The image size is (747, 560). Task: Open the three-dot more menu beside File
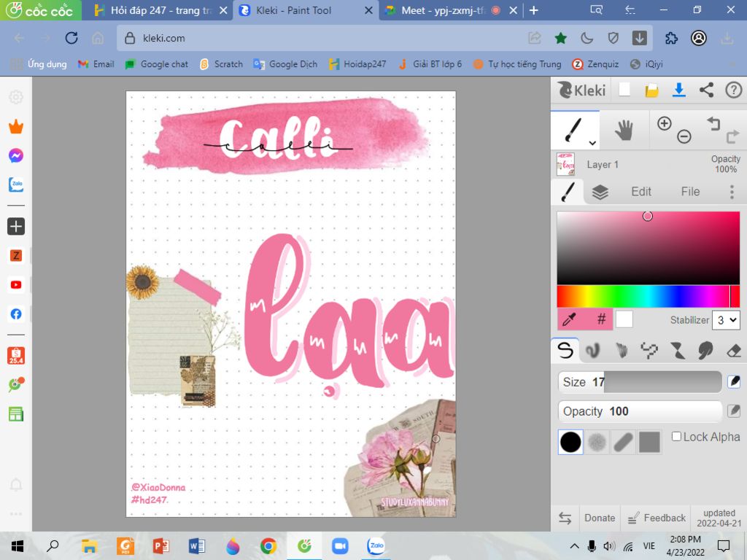[732, 192]
